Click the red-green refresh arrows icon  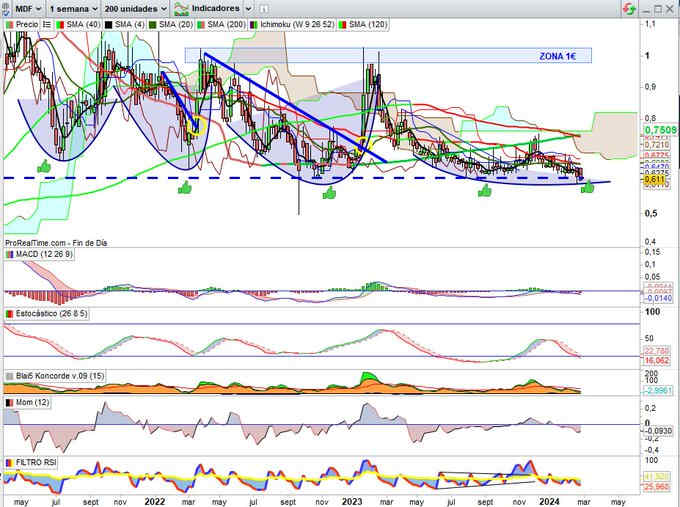click(627, 7)
